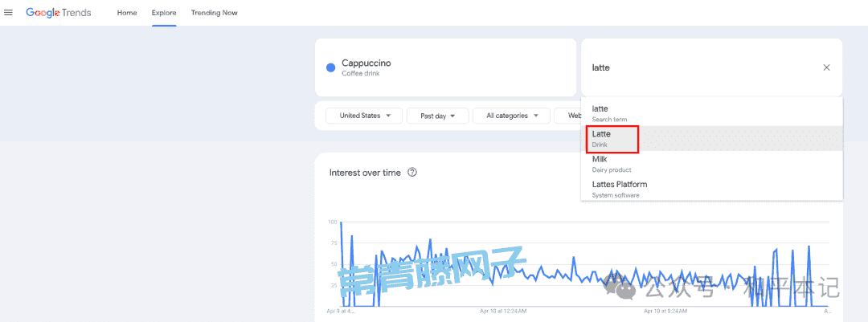Pick the 'Lattes Platform' System software suggestion
Viewport: 868px width, 322px height.
pos(712,189)
